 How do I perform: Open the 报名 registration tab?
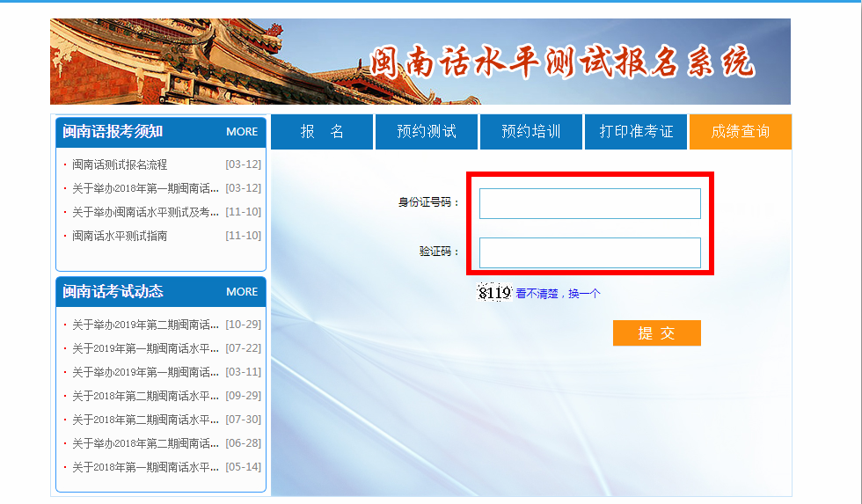pos(322,132)
